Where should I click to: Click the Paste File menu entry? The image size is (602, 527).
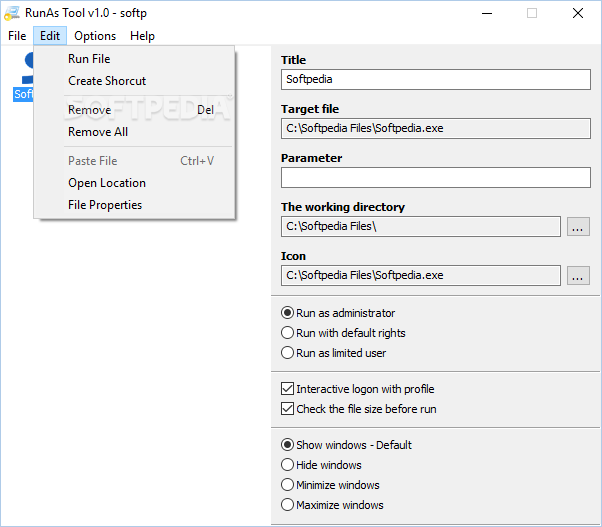(134, 161)
